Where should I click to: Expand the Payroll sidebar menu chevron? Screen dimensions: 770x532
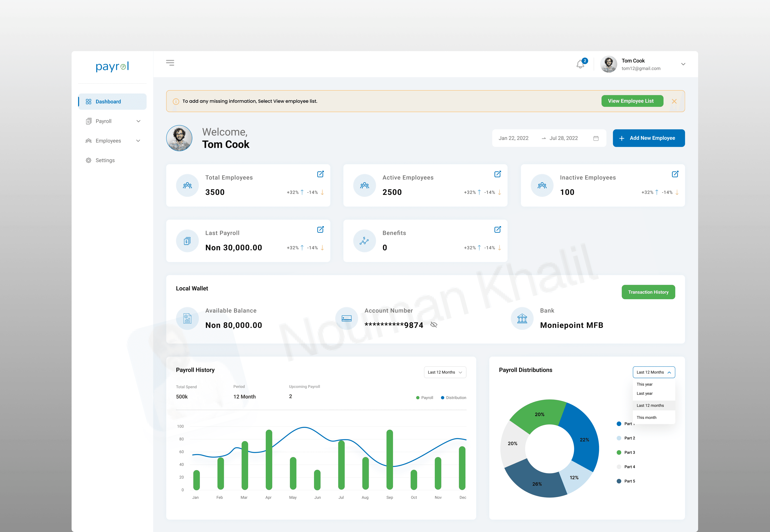click(x=138, y=121)
